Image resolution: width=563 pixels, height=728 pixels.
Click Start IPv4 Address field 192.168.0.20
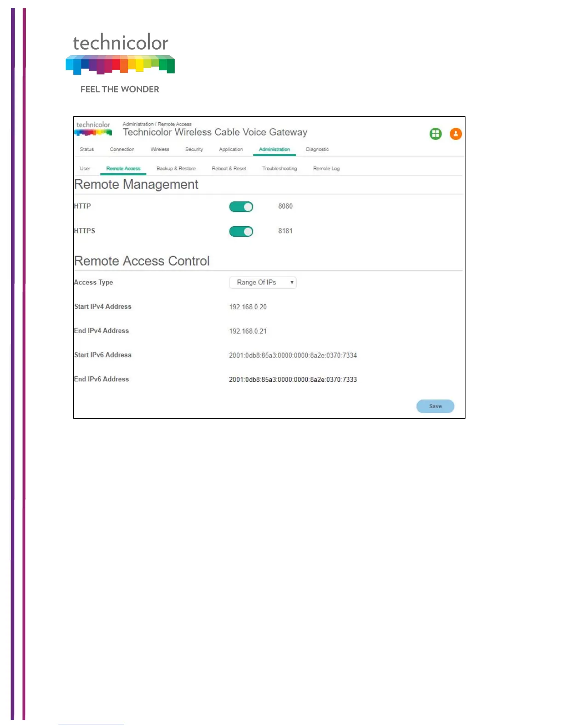(x=248, y=307)
